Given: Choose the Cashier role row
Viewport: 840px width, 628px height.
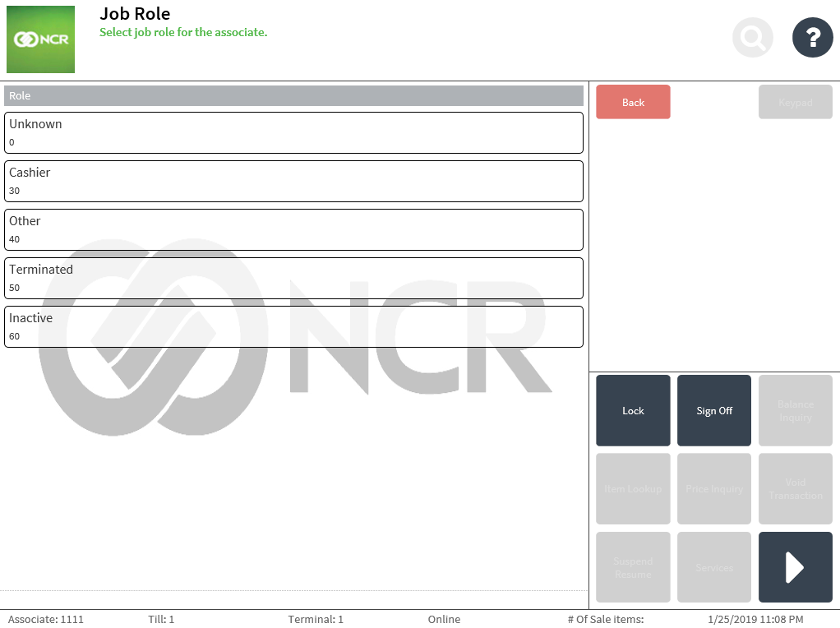Looking at the screenshot, I should (x=293, y=181).
